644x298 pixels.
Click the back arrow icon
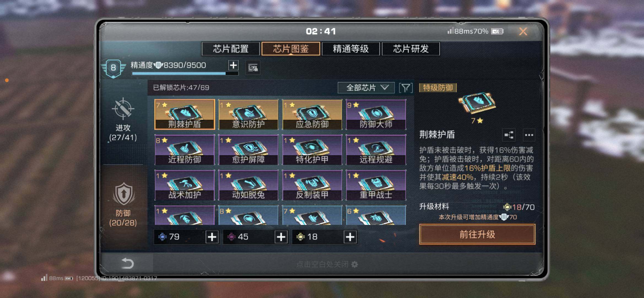click(127, 264)
